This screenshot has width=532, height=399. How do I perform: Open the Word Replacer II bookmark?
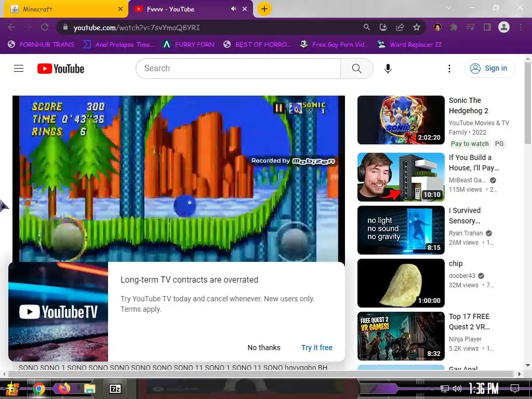[x=410, y=45]
